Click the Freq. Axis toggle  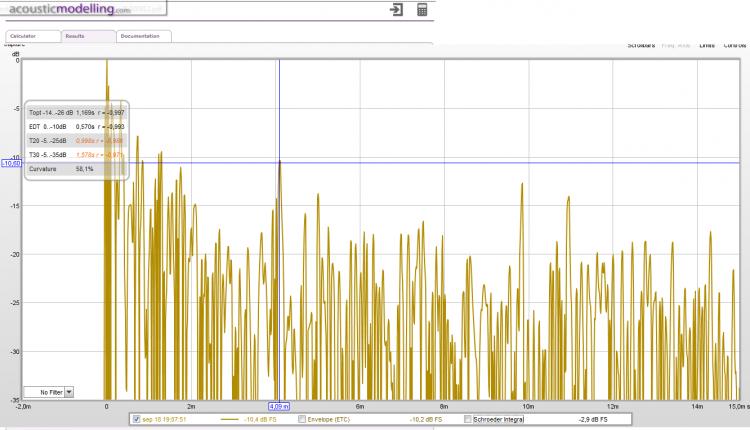click(x=675, y=46)
